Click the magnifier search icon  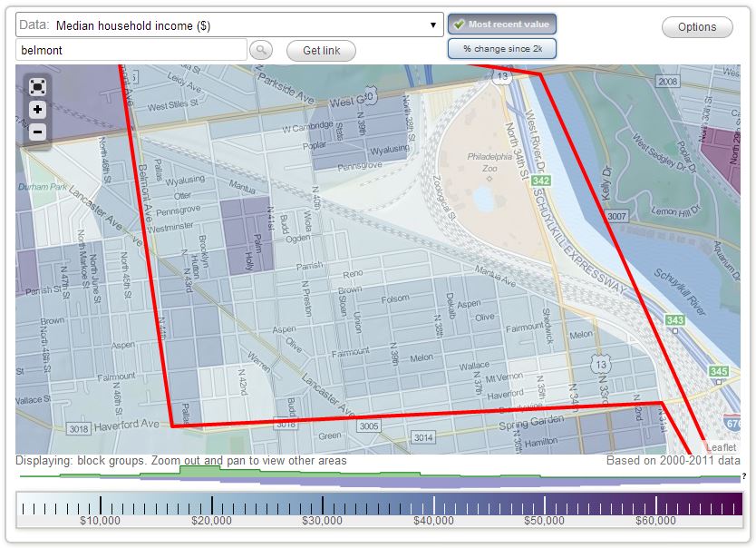click(x=260, y=51)
